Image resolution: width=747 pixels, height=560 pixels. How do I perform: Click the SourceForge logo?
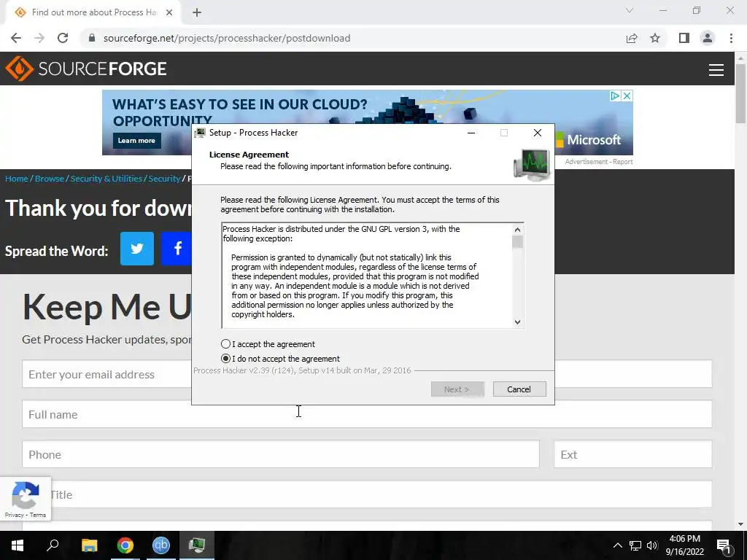[86, 69]
